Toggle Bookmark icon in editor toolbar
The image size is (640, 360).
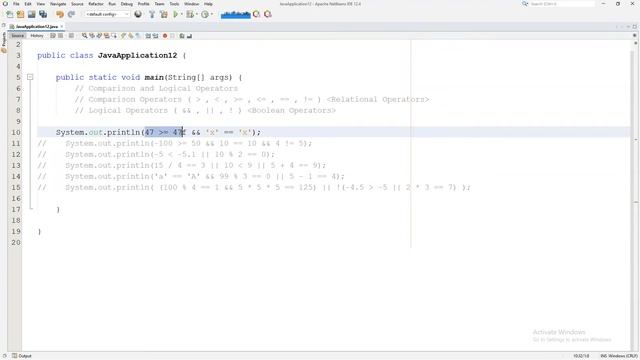[x=138, y=36]
